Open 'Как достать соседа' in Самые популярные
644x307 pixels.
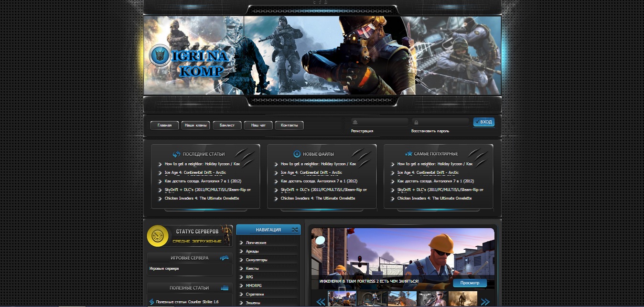pyautogui.click(x=436, y=181)
